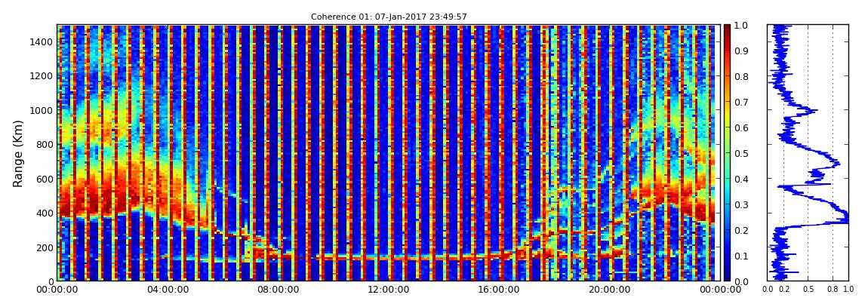Click the 04:00:00 time axis label
The width and height of the screenshot is (868, 307).
(x=166, y=290)
